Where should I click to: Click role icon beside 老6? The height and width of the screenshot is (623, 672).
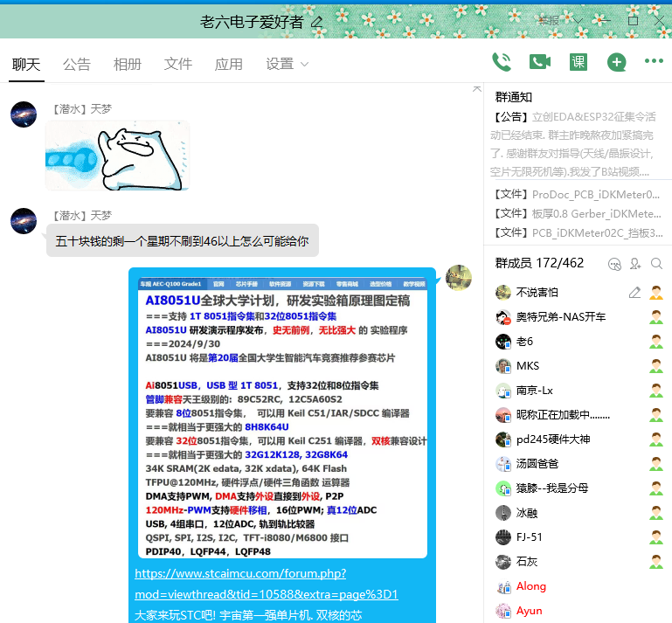click(656, 342)
